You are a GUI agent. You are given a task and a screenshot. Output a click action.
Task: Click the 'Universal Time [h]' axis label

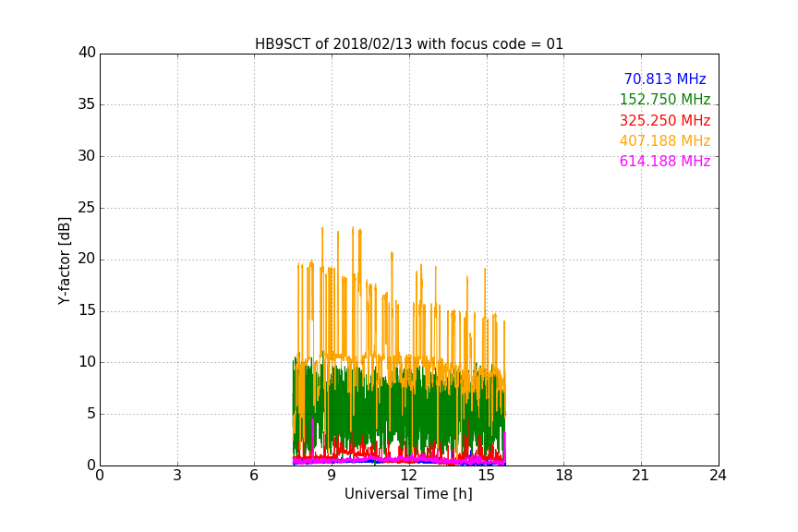(408, 494)
